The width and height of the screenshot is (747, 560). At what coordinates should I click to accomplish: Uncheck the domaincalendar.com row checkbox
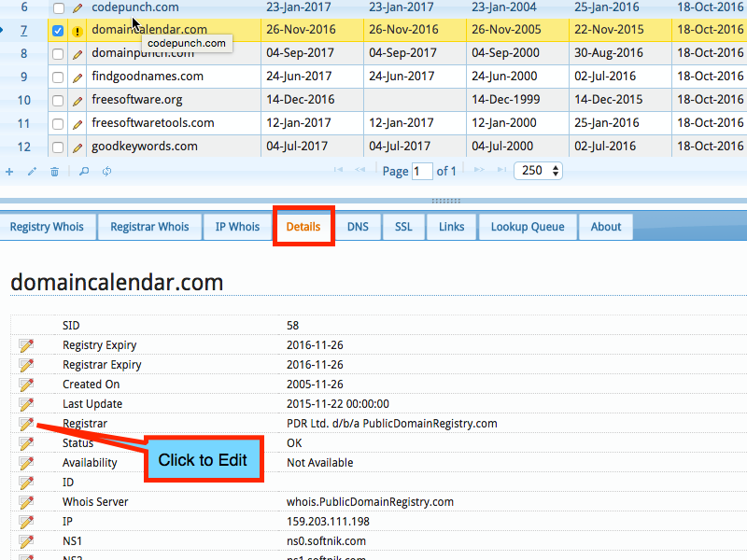(58, 31)
